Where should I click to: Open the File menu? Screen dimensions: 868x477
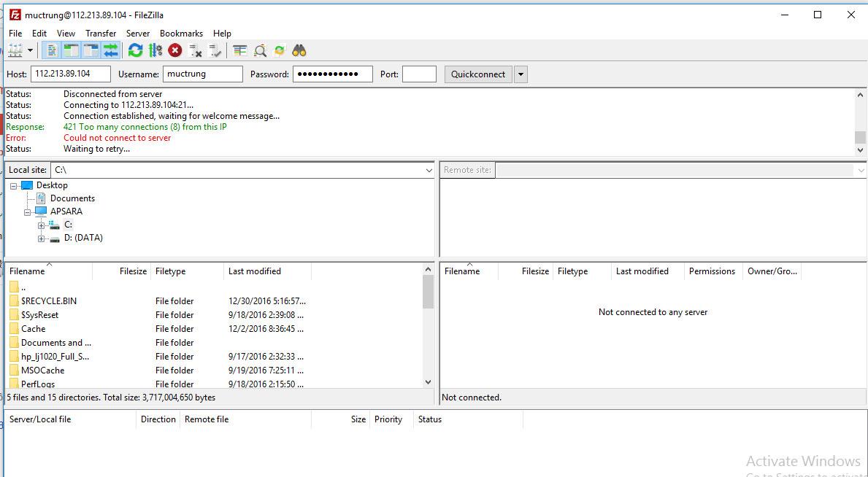tap(15, 34)
